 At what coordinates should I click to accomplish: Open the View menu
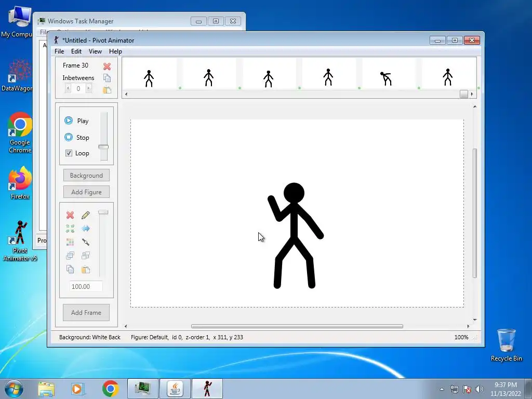click(x=95, y=51)
